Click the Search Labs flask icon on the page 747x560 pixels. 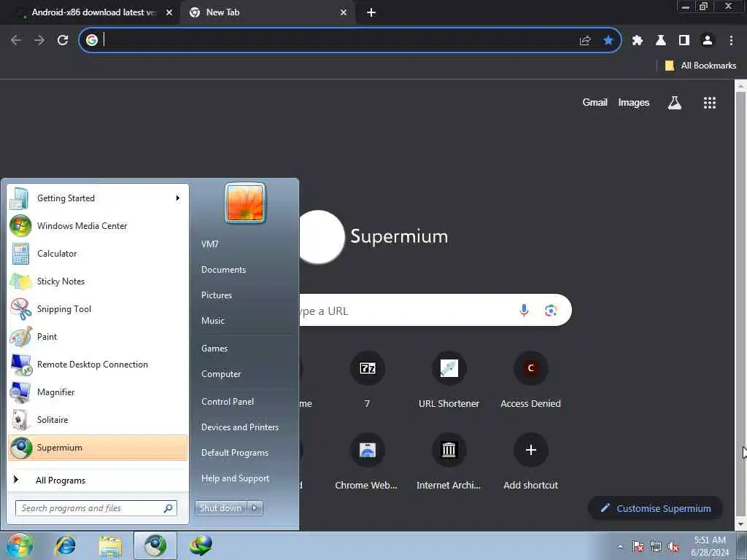click(x=675, y=102)
